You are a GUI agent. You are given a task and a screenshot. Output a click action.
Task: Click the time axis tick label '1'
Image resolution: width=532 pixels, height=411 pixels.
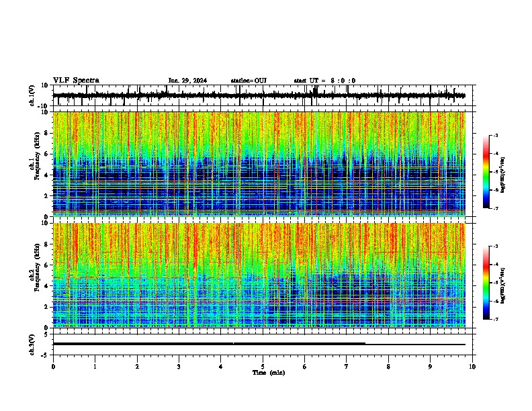click(x=95, y=367)
